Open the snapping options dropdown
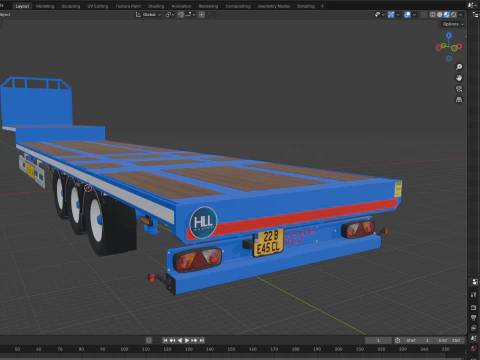Screen dimensions: 480x360 [190, 15]
